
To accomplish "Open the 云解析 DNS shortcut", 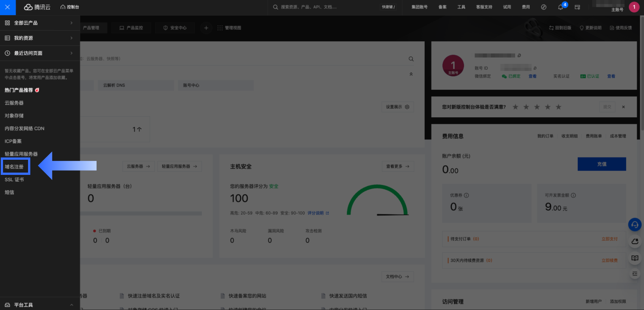I will point(136,86).
